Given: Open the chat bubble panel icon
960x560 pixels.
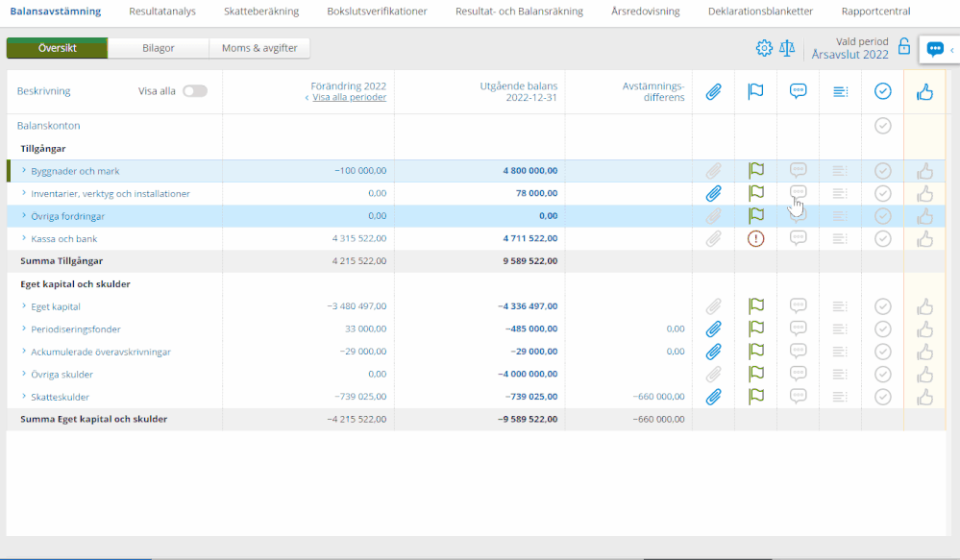Looking at the screenshot, I should (934, 49).
